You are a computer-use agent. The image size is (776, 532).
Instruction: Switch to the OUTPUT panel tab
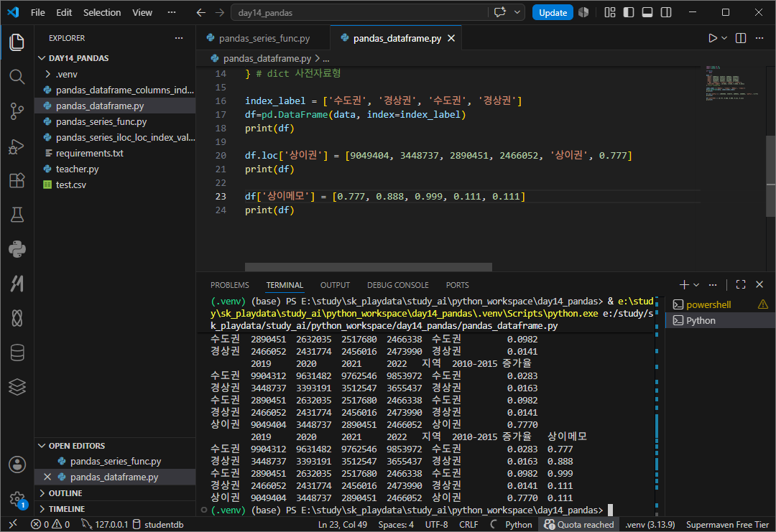pos(335,285)
